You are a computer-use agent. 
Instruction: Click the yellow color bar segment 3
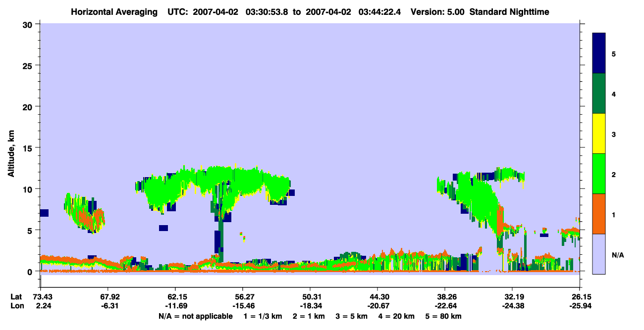point(599,134)
